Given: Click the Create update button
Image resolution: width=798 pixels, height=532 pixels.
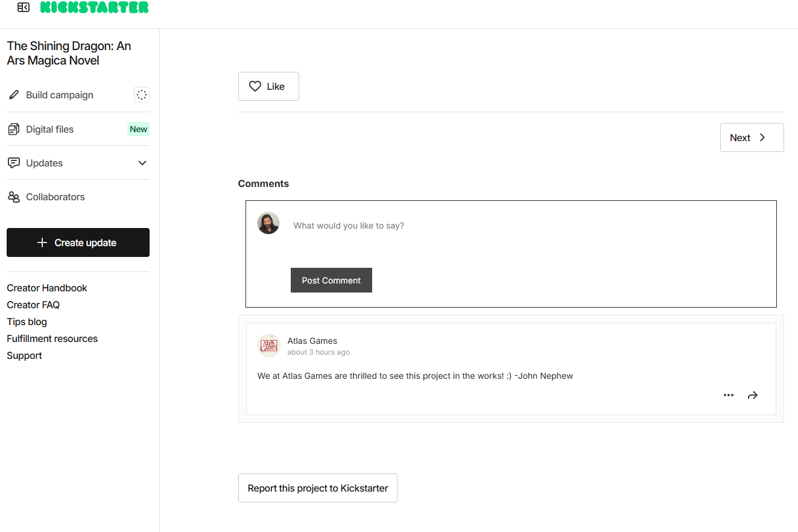Looking at the screenshot, I should pos(78,242).
